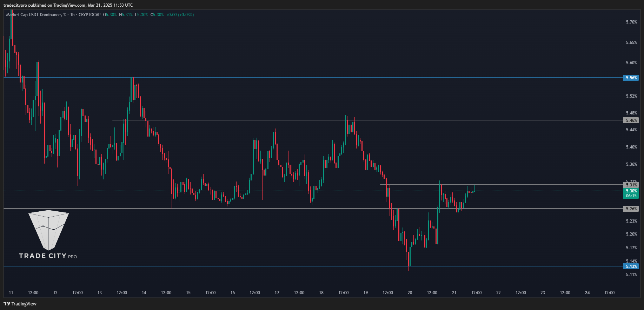Click date '13' on the time axis
The width and height of the screenshot is (644, 310).
100,293
